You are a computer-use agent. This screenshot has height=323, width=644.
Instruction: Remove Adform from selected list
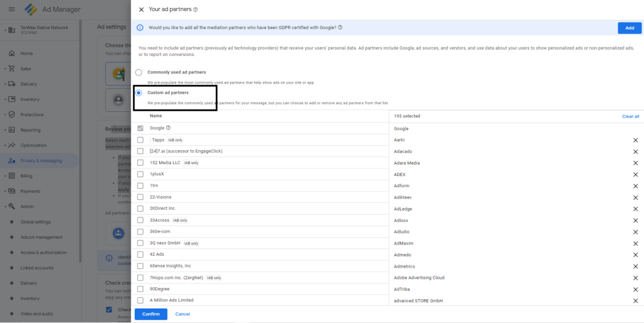point(635,187)
